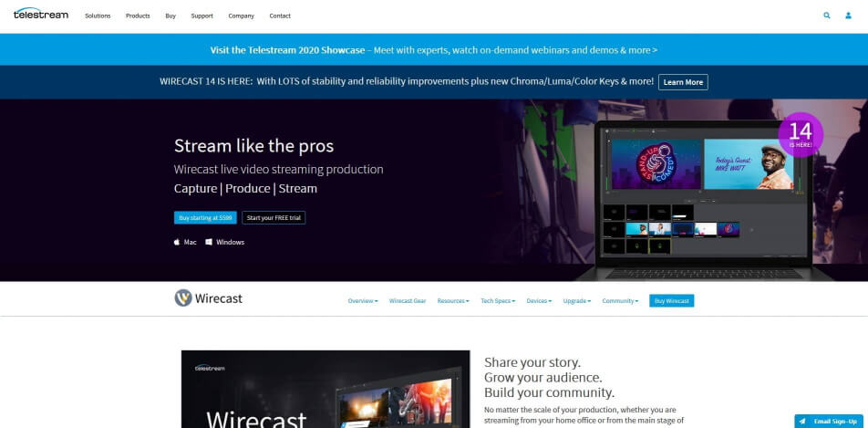The width and height of the screenshot is (868, 428).
Task: Click the Email Sign-Up paper plane icon
Action: (x=802, y=422)
